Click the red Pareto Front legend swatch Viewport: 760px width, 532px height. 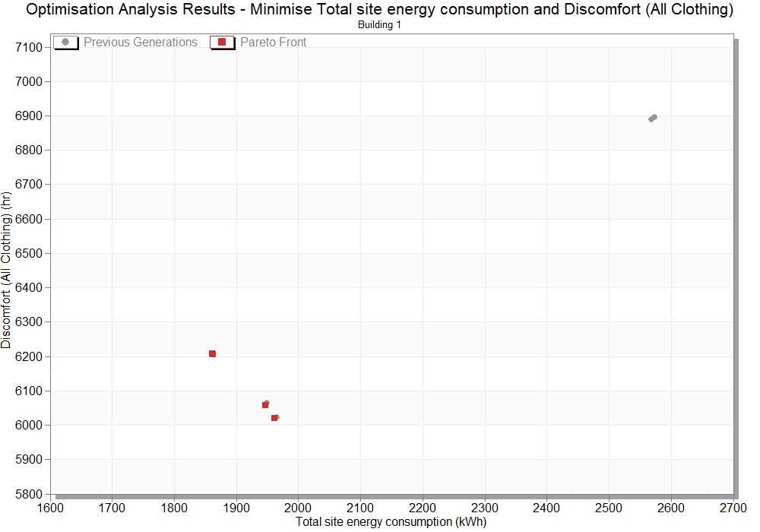222,42
